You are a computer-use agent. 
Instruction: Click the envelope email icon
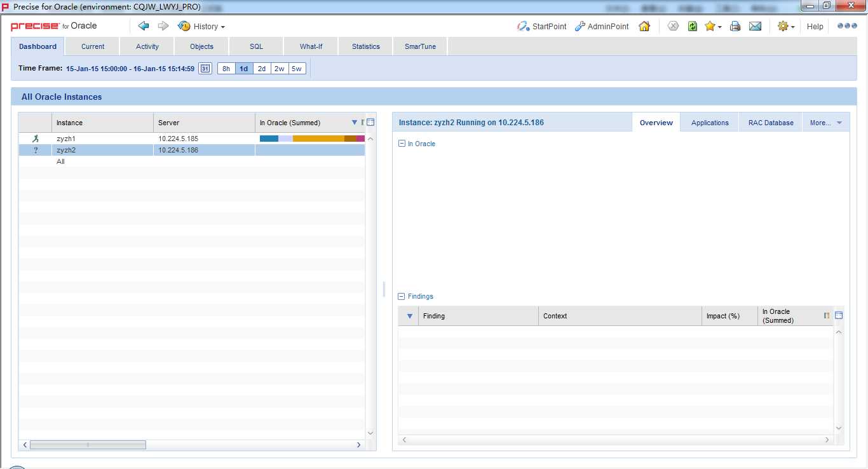[x=755, y=26]
